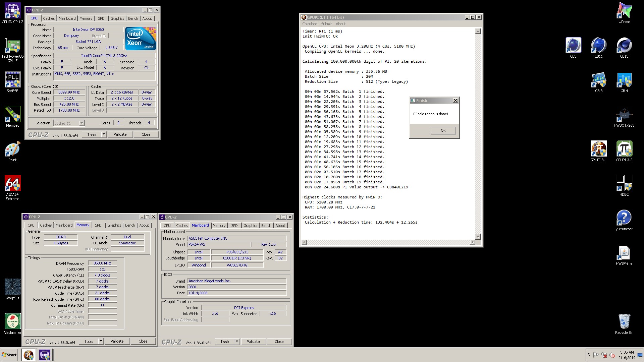Open the SetFSB desktop icon
The height and width of the screenshot is (362, 644).
click(12, 82)
